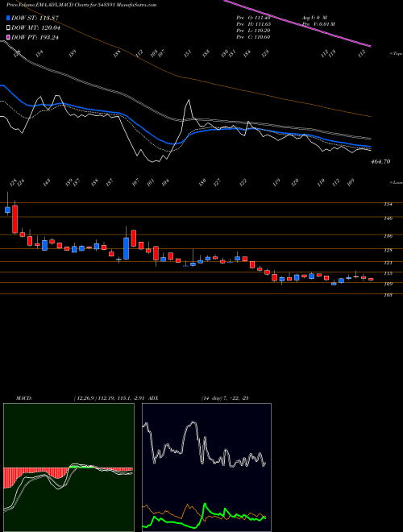Screen dimensions: 403x532
Task: Select the 'DOW PT: 193.24' legend text
Action: point(35,37)
